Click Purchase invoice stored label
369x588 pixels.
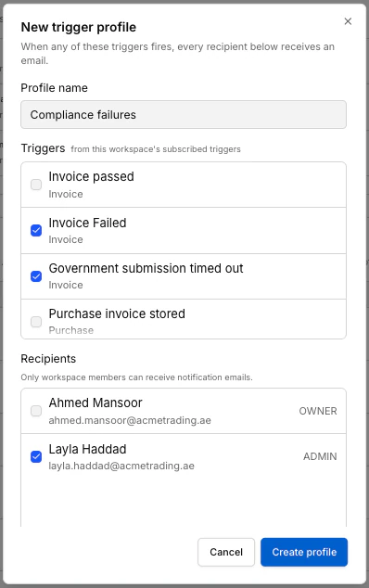[117, 313]
